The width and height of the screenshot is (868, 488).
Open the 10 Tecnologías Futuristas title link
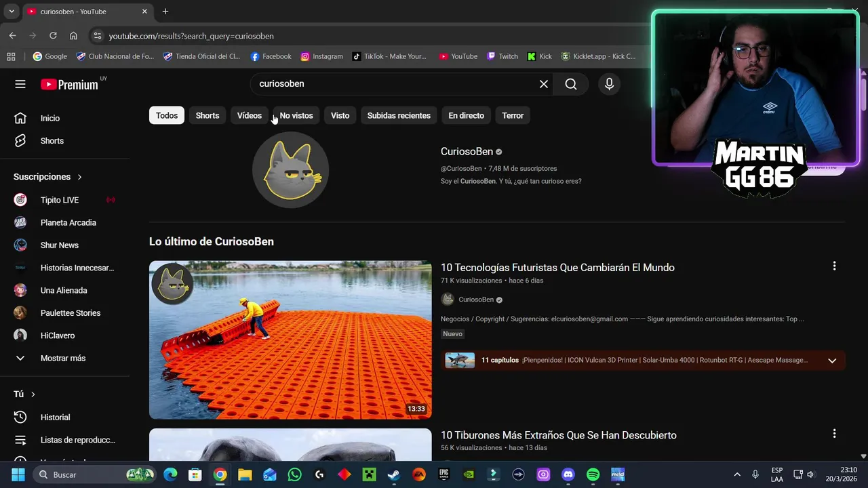(557, 268)
